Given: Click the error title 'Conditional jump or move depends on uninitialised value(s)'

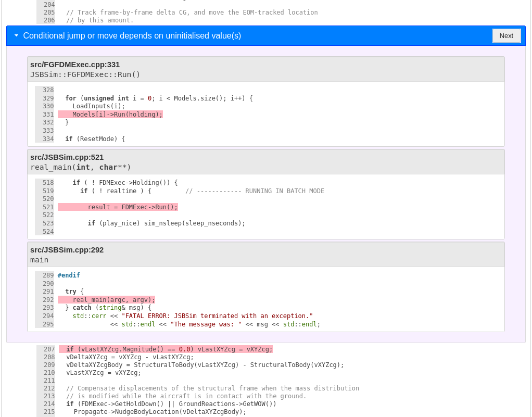Looking at the screenshot, I should [x=132, y=35].
